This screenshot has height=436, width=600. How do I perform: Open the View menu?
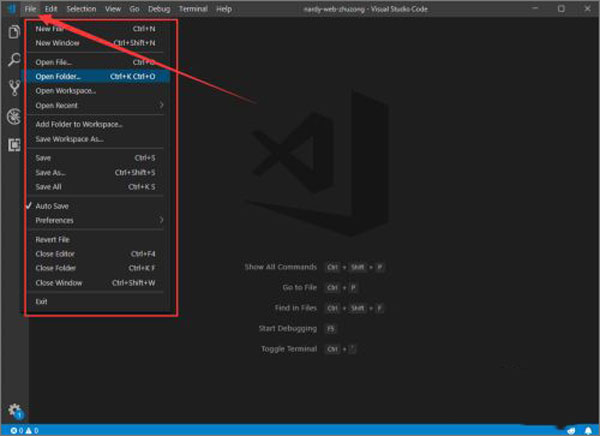(113, 9)
